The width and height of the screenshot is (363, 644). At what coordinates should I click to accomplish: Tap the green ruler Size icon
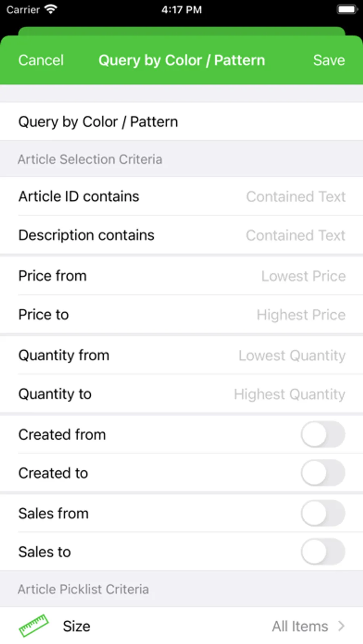point(33,625)
